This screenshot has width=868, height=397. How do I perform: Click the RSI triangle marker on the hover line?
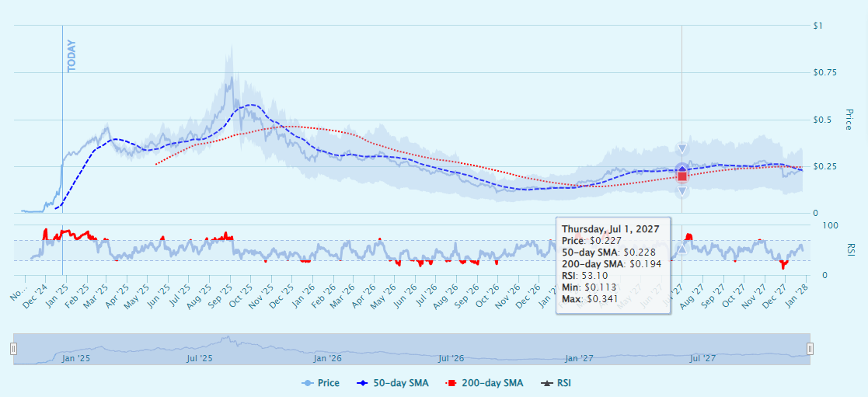pos(682,249)
